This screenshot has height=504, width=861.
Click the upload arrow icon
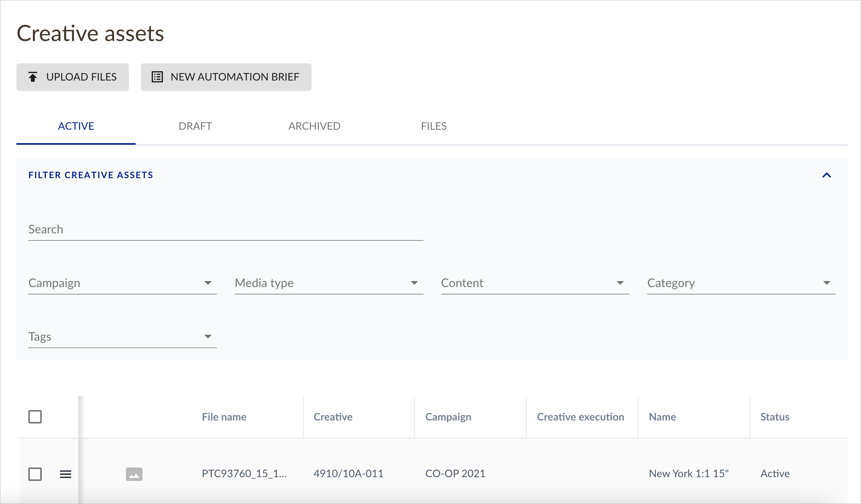tap(33, 77)
